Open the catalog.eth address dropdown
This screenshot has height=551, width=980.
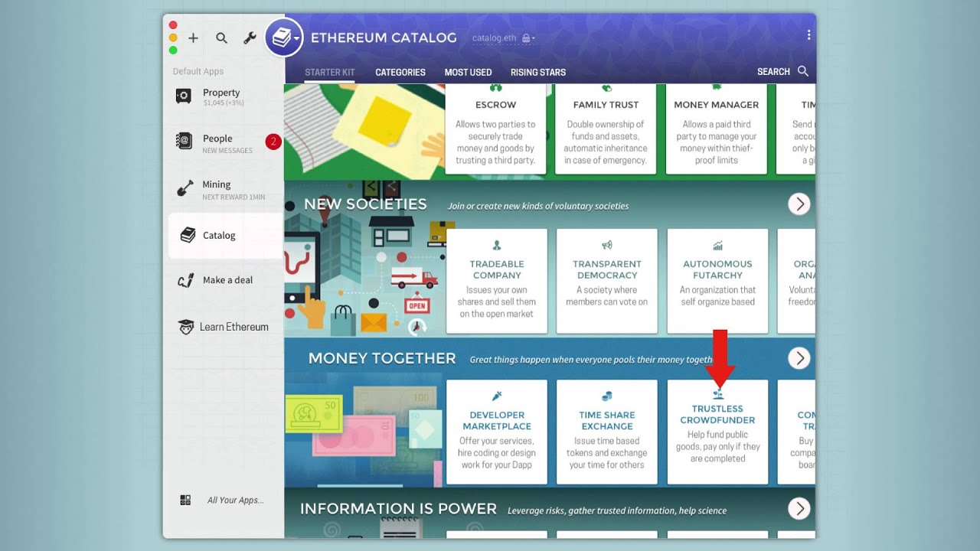[x=503, y=38]
